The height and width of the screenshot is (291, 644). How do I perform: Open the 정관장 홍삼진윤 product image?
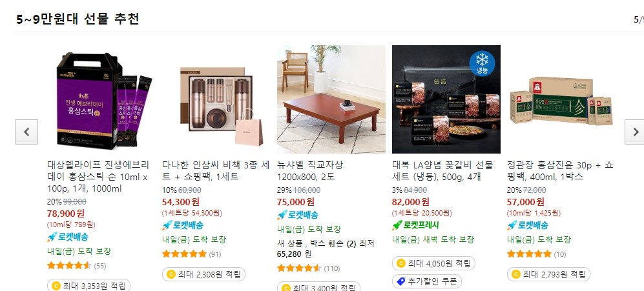click(561, 99)
